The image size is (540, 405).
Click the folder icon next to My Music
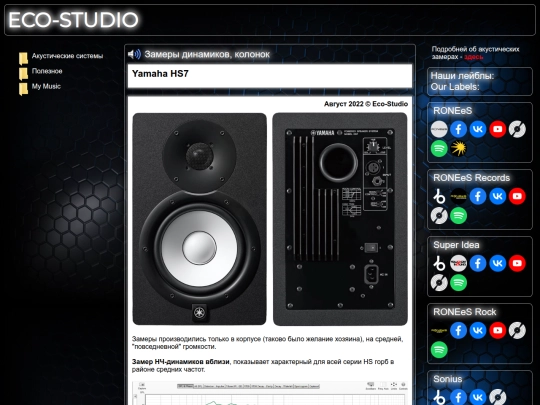pos(23,89)
